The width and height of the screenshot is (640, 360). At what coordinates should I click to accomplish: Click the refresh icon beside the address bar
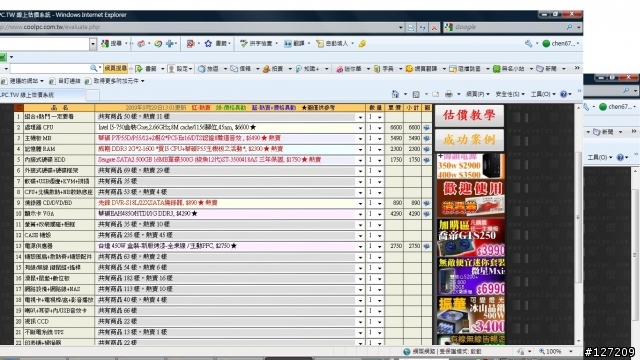pos(422,27)
